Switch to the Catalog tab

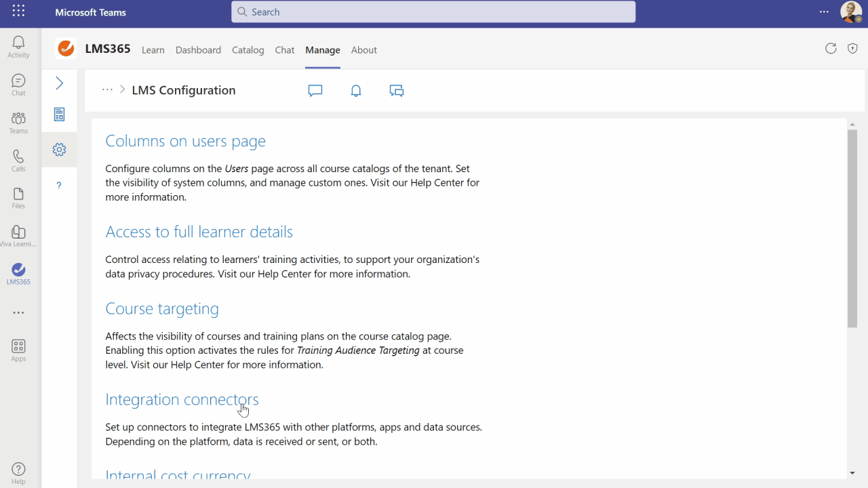point(248,50)
